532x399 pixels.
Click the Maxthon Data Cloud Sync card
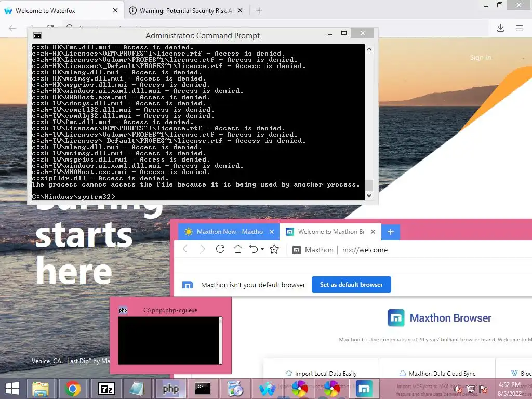pyautogui.click(x=437, y=373)
